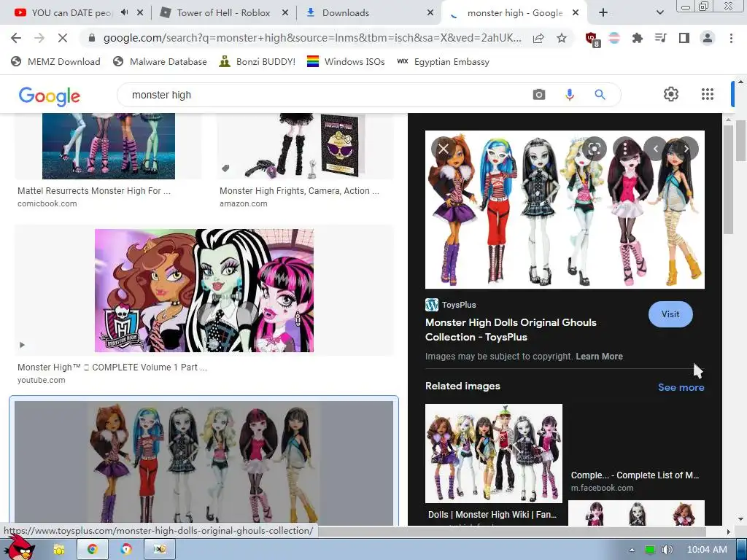Click the Angry Birds start button
This screenshot has width=747, height=560.
pos(20,547)
